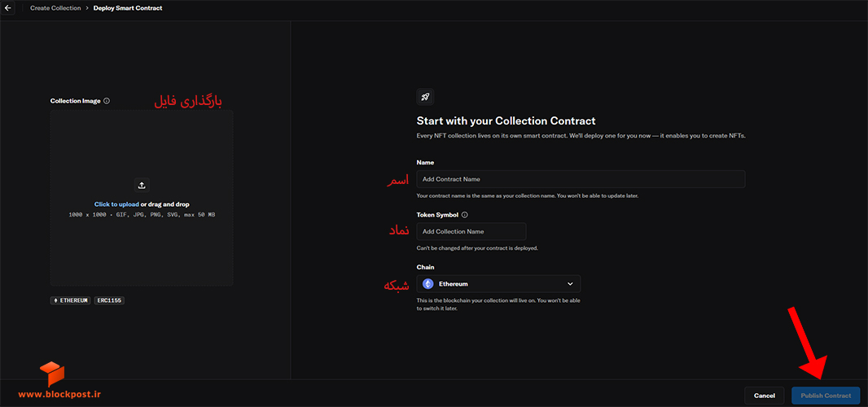868x407 pixels.
Task: Click the collection image drop zone
Action: pos(142,198)
